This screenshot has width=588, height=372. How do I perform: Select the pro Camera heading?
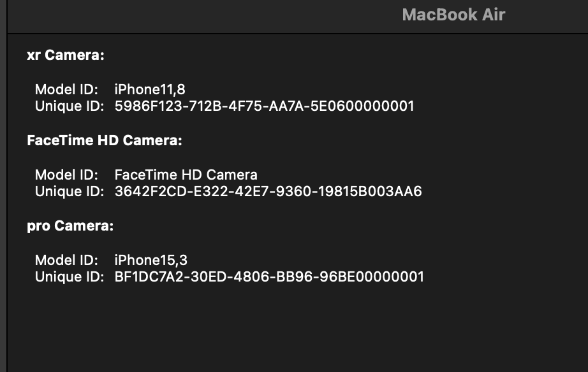[x=70, y=226]
